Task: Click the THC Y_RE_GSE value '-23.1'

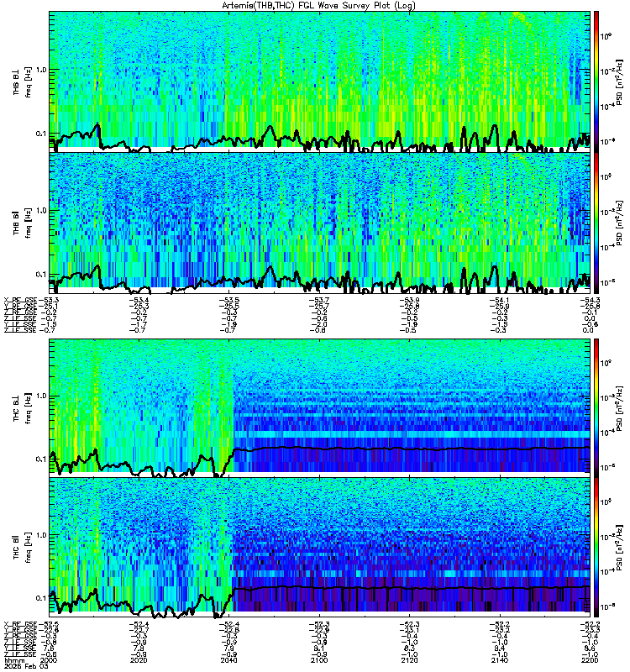Action: [409, 630]
